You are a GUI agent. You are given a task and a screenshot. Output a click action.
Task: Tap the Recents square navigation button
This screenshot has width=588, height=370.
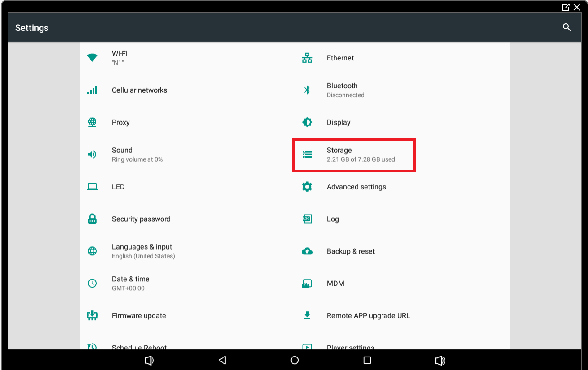[367, 360]
